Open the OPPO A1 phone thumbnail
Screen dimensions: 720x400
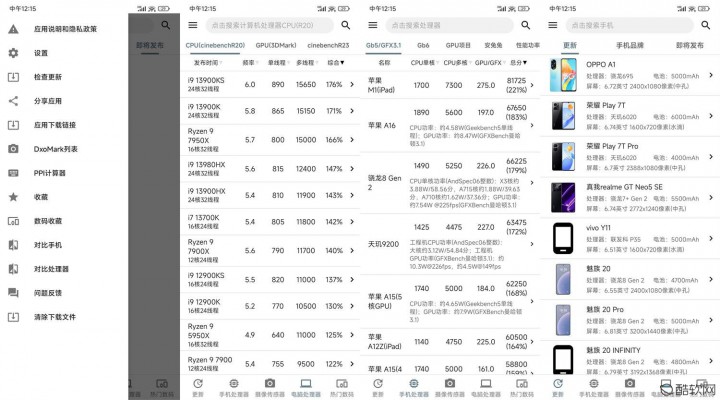coord(563,75)
